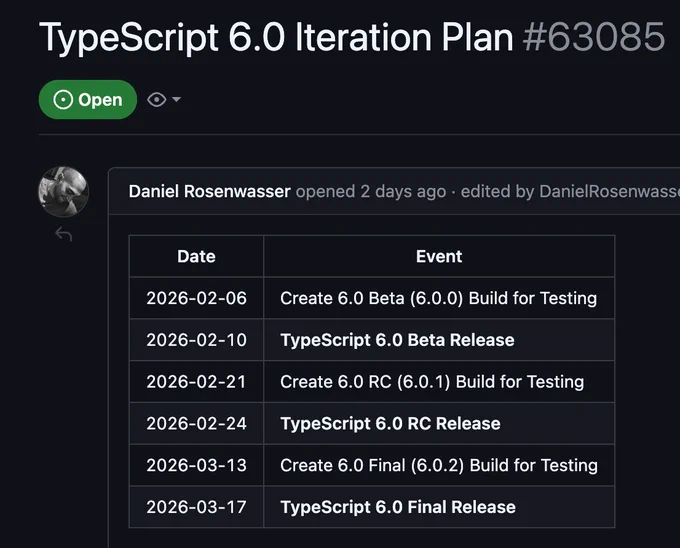680x548 pixels.
Task: Click the issue number #63085
Action: 594,37
